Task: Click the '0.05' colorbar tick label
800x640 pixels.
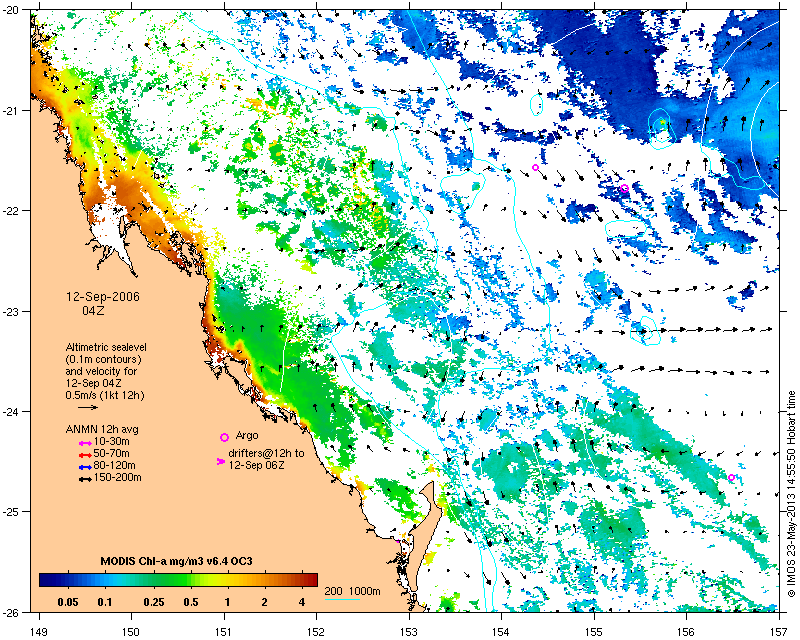Action: (x=68, y=602)
